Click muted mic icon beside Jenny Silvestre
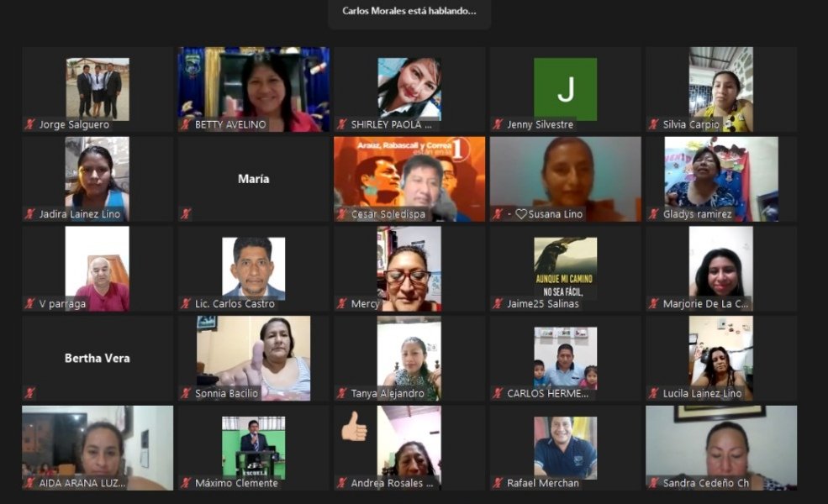The width and height of the screenshot is (828, 504). (498, 124)
